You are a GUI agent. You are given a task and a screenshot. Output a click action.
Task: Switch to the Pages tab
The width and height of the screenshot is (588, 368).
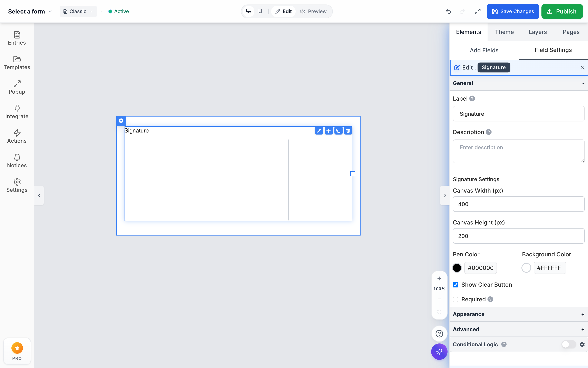pos(571,32)
